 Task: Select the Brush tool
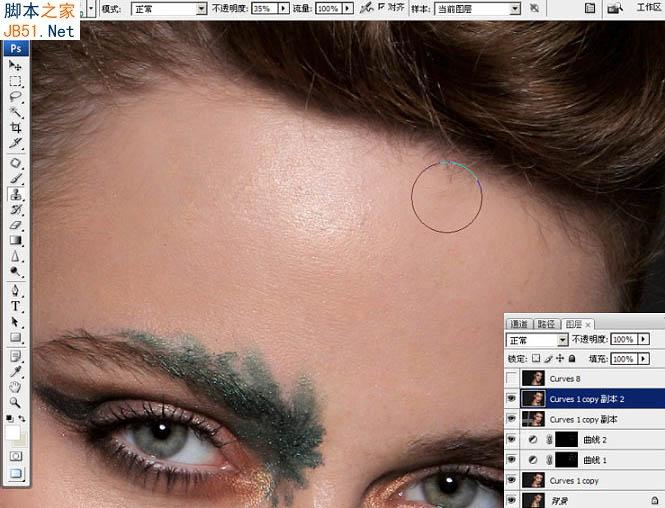coord(16,179)
